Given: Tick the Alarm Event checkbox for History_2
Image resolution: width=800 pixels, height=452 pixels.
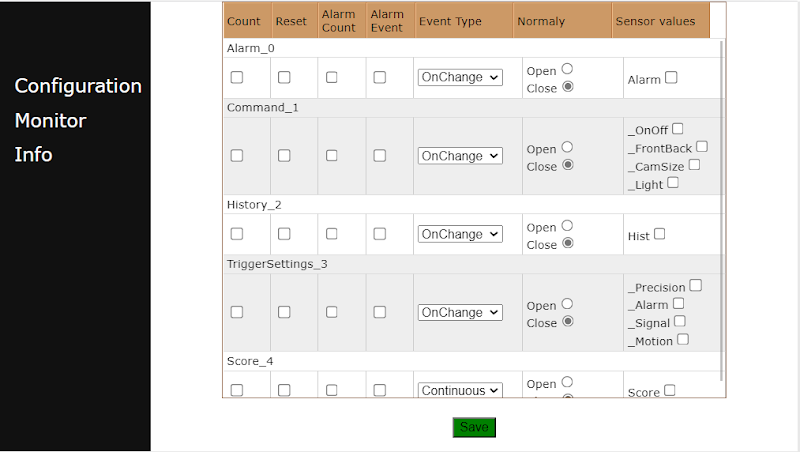Looking at the screenshot, I should (x=380, y=234).
